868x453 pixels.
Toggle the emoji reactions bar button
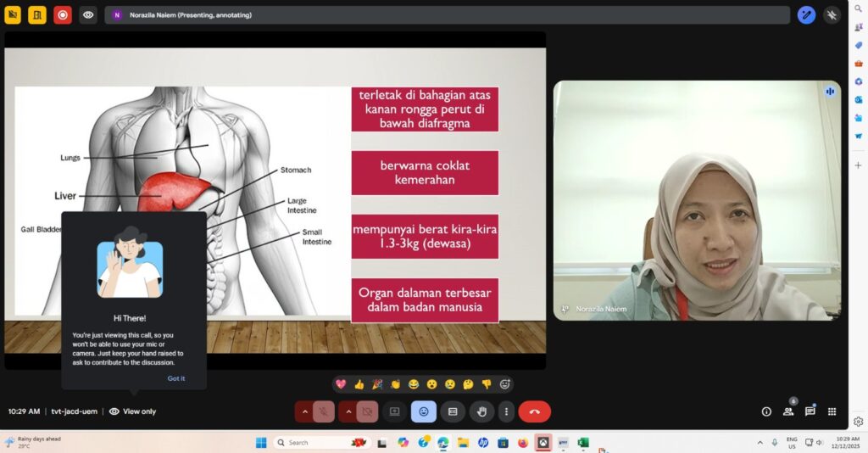click(x=423, y=411)
